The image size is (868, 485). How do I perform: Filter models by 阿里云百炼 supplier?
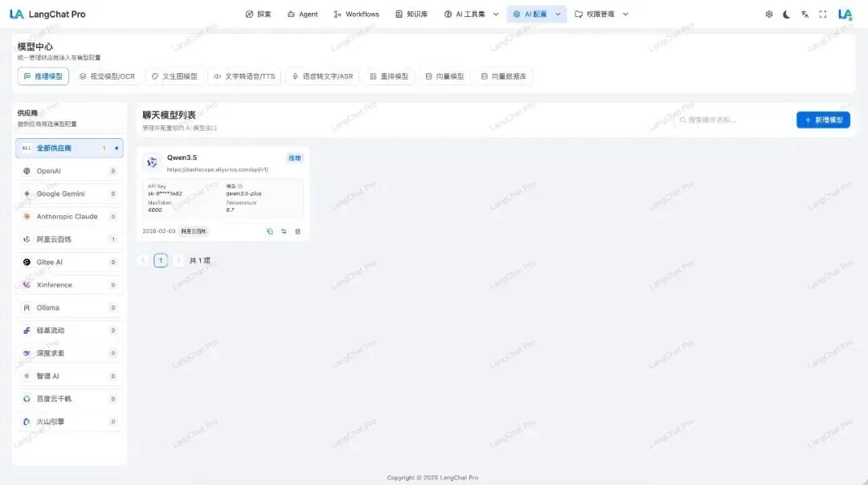click(69, 239)
